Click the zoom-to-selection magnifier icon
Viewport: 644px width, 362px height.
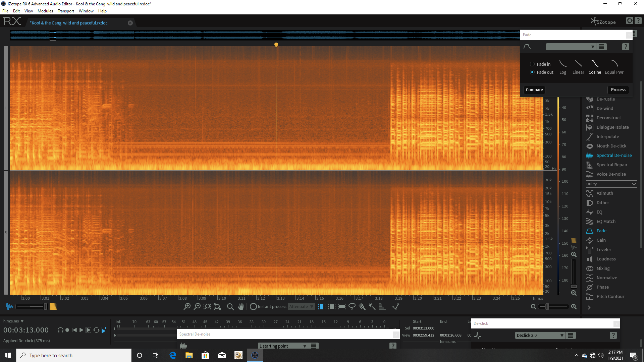point(207,306)
